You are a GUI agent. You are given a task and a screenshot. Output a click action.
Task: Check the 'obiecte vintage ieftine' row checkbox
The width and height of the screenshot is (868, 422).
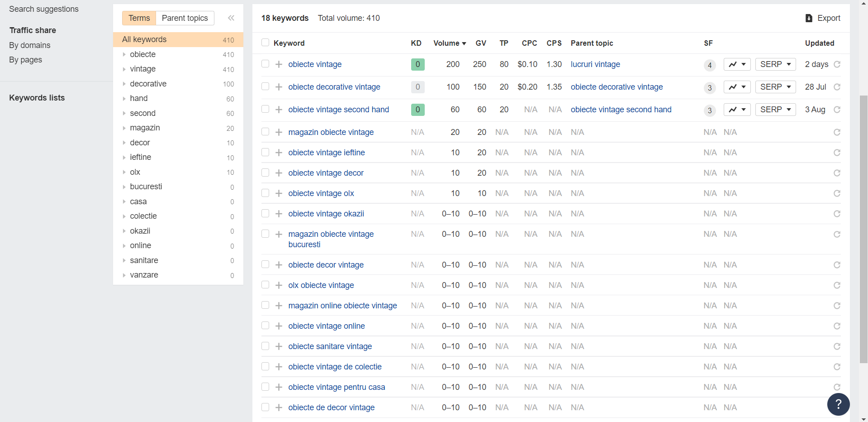pos(266,152)
